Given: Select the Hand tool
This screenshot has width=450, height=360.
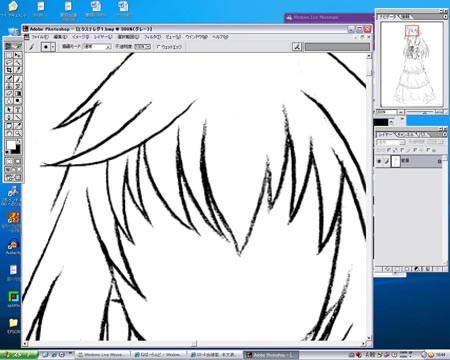Looking at the screenshot, I should click(x=9, y=133).
